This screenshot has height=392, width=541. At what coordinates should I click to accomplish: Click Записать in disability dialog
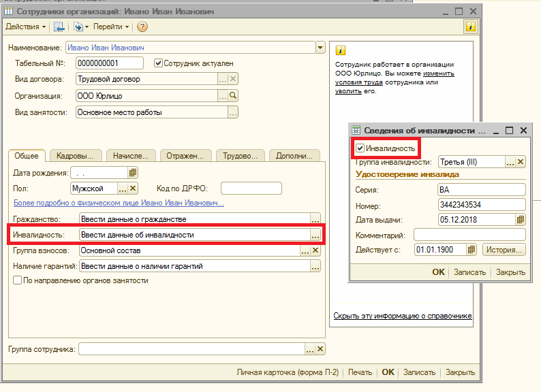coord(469,272)
